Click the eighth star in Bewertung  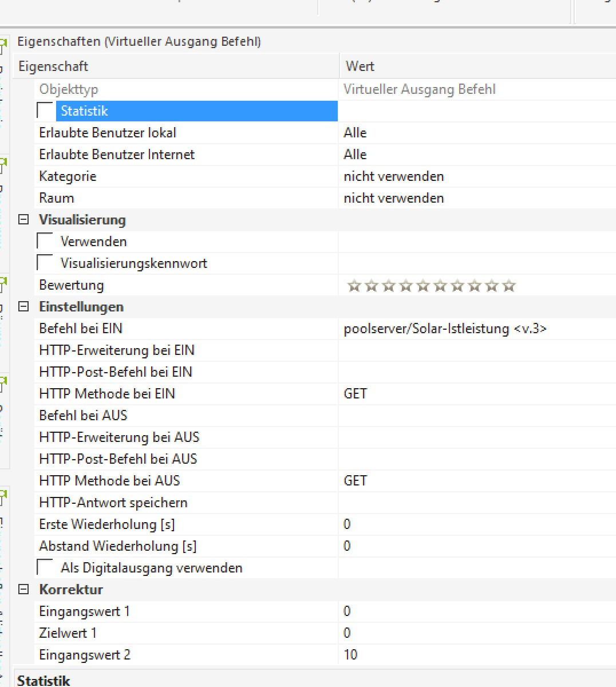click(x=475, y=286)
